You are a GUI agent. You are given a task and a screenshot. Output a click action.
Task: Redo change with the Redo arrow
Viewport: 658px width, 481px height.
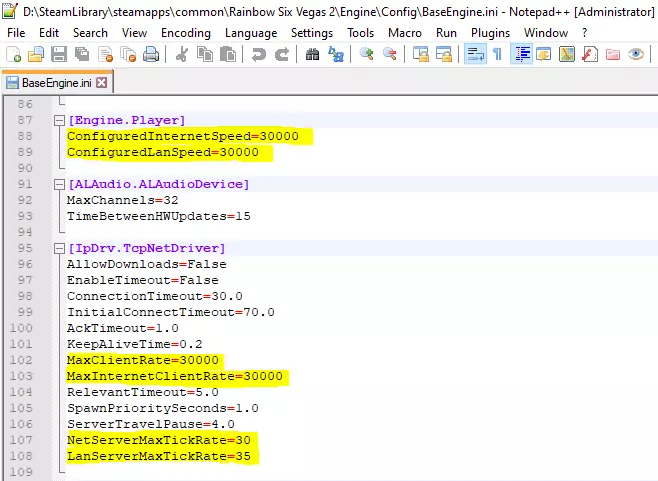coord(282,54)
